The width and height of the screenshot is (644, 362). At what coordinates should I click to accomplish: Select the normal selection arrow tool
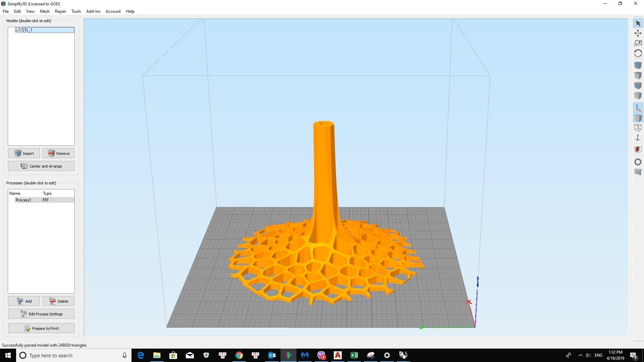[638, 23]
